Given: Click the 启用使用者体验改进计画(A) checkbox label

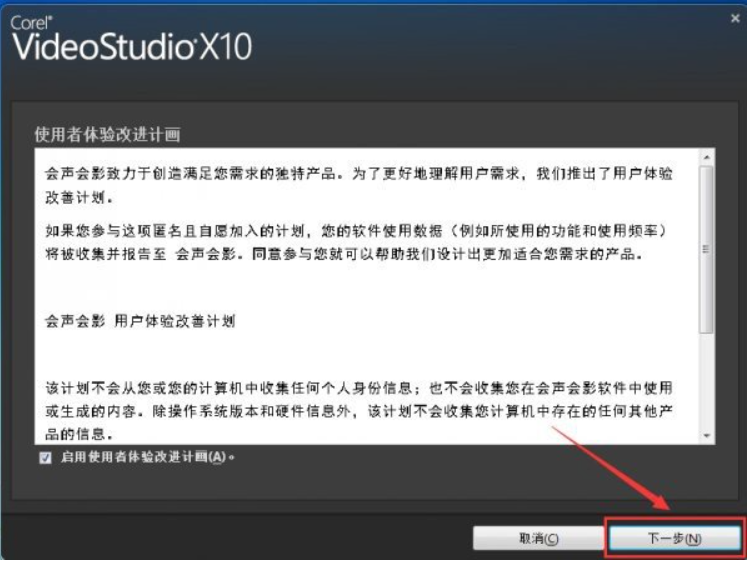Looking at the screenshot, I should point(148,457).
